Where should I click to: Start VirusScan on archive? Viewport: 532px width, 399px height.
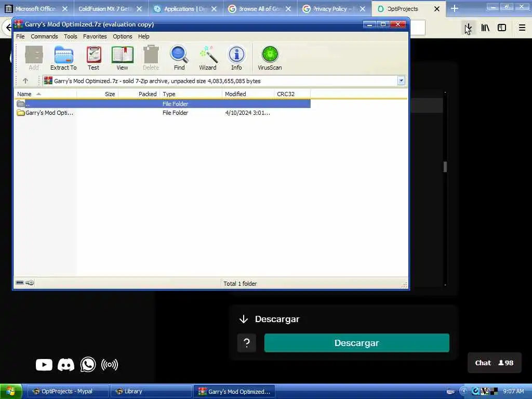click(x=270, y=58)
